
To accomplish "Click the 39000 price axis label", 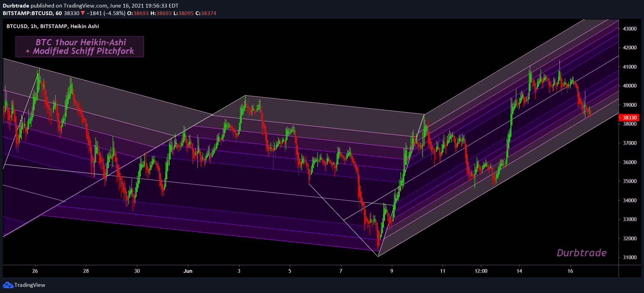I will pyautogui.click(x=630, y=105).
